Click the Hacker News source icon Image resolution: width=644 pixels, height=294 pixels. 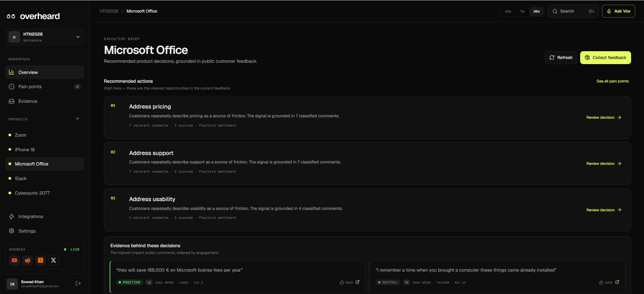(x=40, y=260)
